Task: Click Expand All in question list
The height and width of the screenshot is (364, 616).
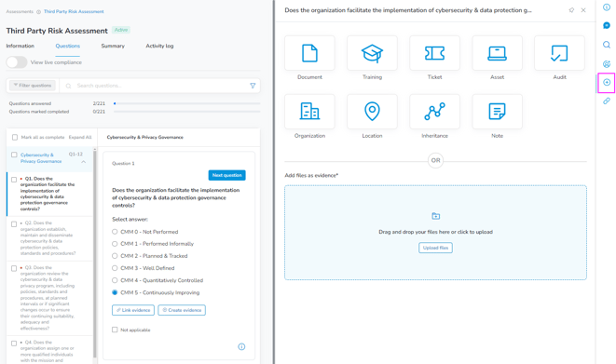Action: [x=80, y=137]
